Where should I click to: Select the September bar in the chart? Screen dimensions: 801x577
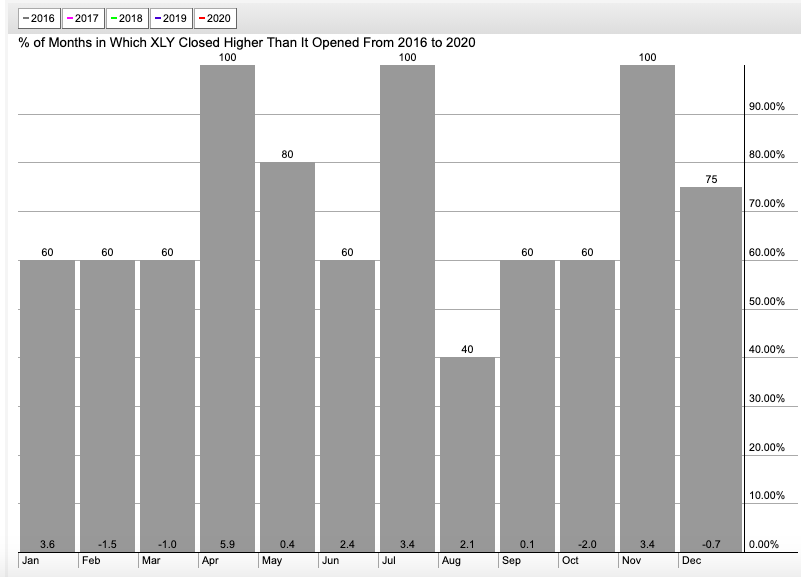527,406
